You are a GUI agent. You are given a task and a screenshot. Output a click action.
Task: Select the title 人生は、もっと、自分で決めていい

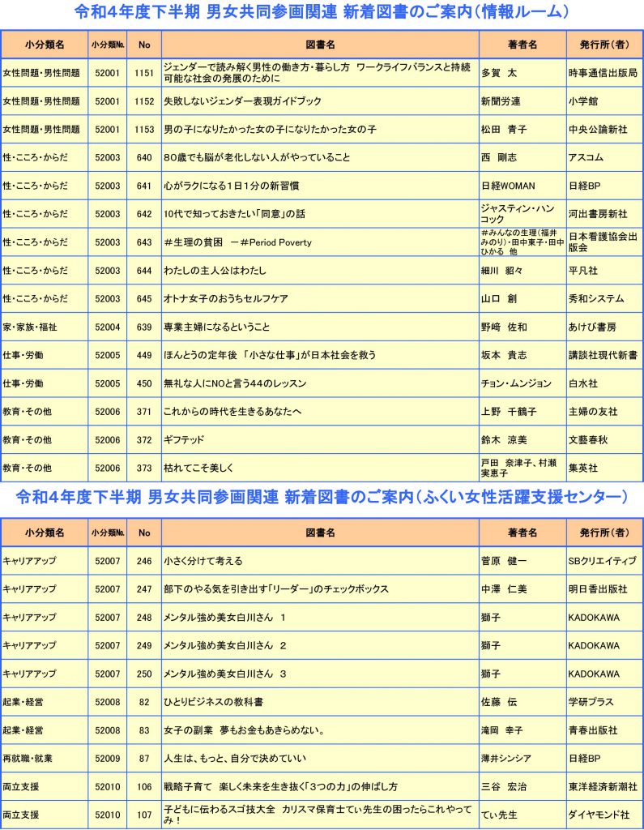click(x=235, y=759)
